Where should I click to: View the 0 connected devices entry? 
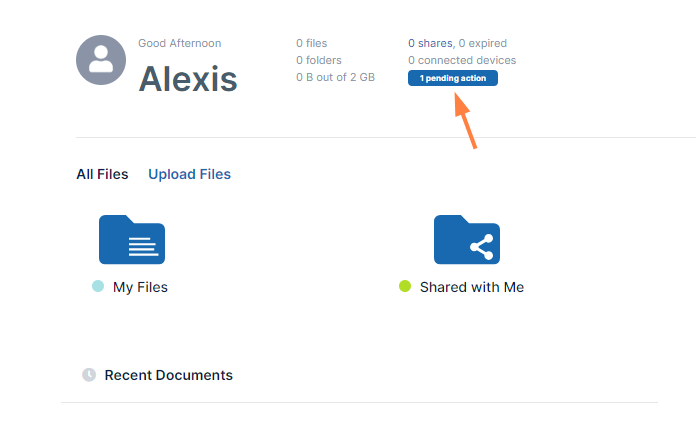(462, 60)
